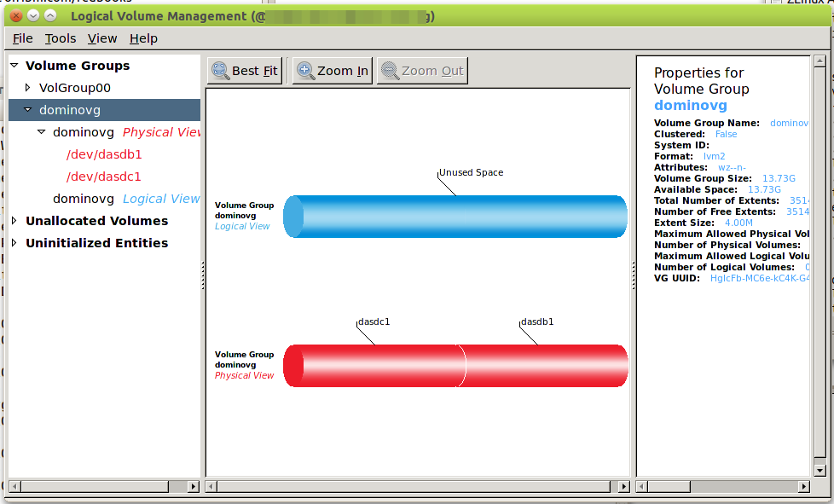
Task: Select /dev/dasdb1 in the tree
Action: [104, 154]
